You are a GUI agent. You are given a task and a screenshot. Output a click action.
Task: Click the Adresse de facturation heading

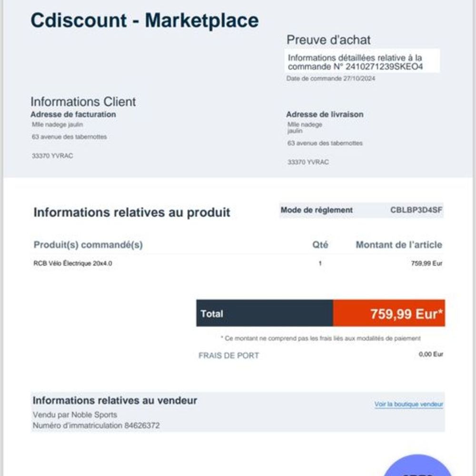tap(73, 114)
